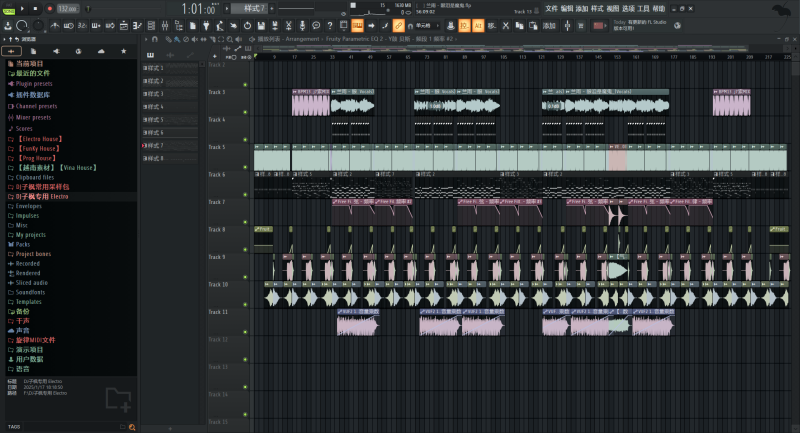Open the 文件 menu
This screenshot has width=800, height=433.
click(551, 8)
